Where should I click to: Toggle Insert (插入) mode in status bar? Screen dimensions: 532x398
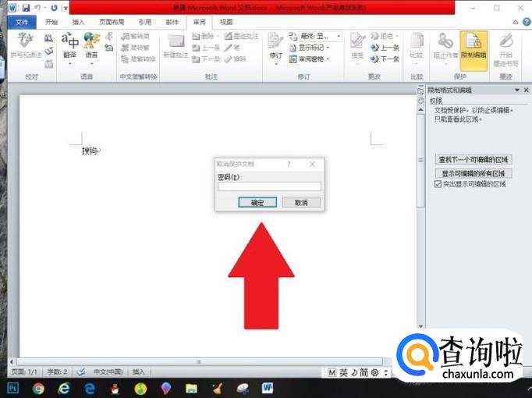138,372
